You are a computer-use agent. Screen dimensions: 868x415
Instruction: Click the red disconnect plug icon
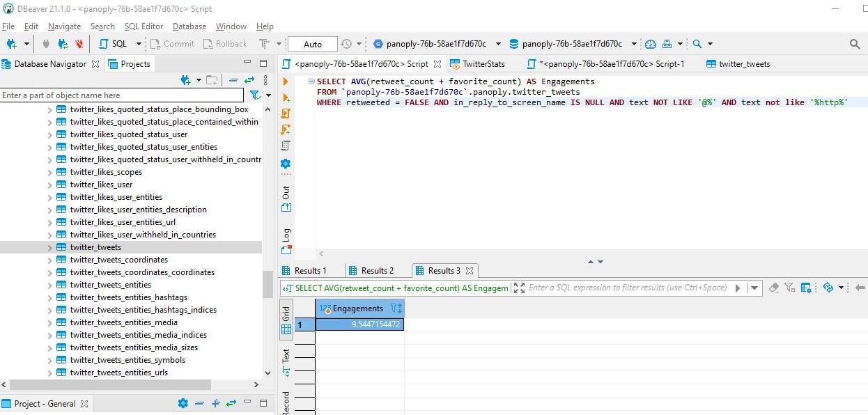pyautogui.click(x=79, y=44)
